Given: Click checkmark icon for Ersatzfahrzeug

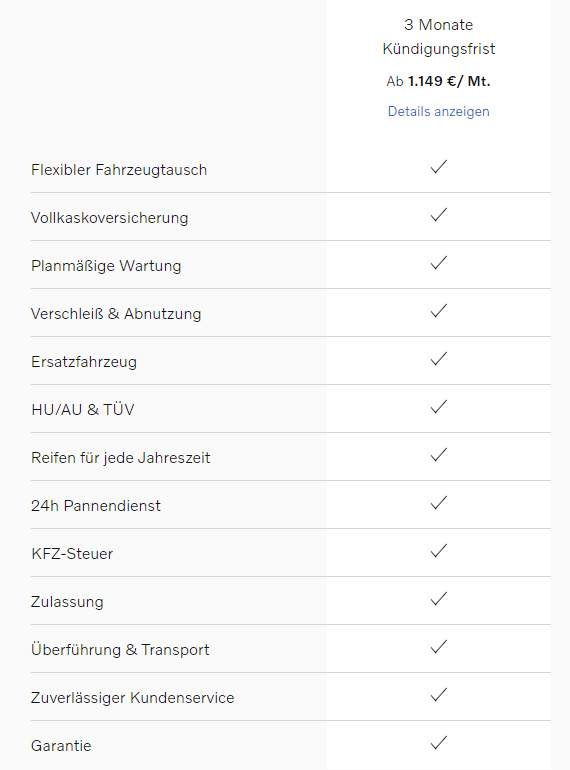Looking at the screenshot, I should pyautogui.click(x=439, y=358).
